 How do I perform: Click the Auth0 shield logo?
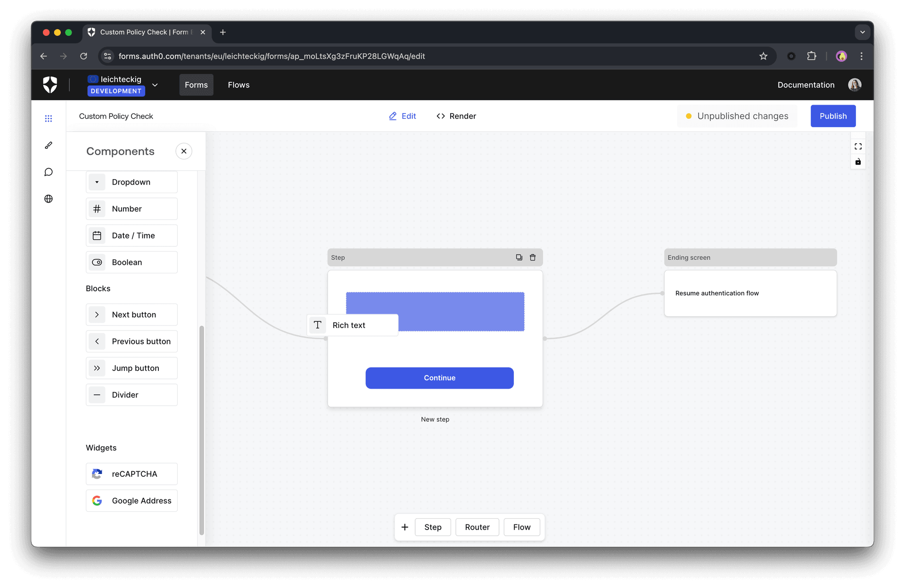(50, 85)
